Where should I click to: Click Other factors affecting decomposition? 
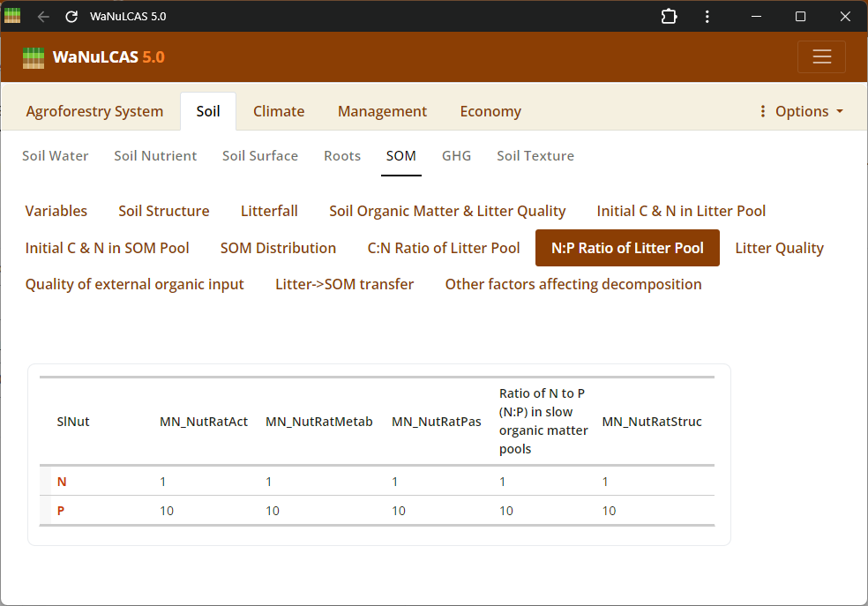573,284
